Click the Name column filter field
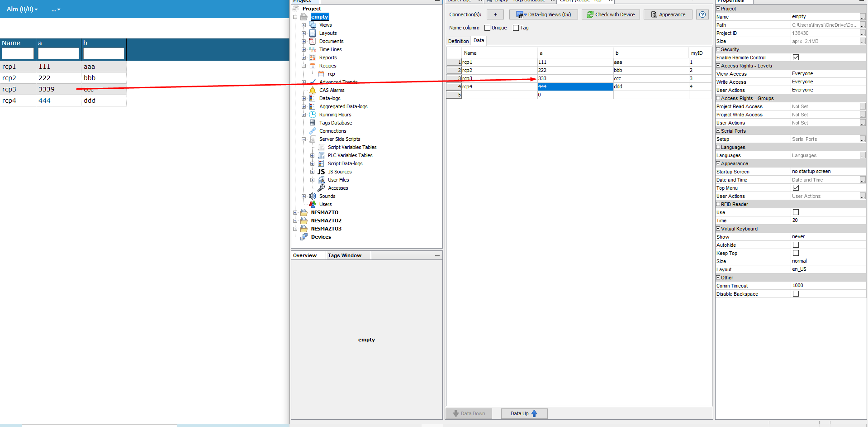868x427 pixels. click(x=18, y=53)
